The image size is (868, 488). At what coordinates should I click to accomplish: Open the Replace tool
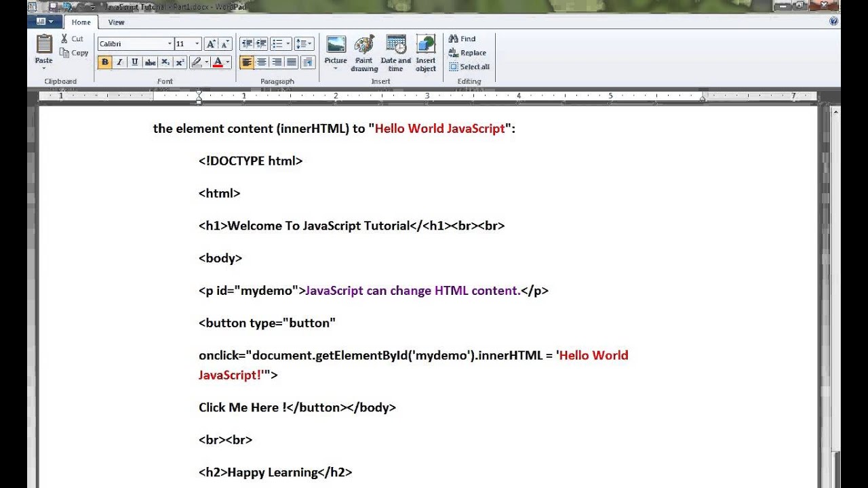pos(467,53)
